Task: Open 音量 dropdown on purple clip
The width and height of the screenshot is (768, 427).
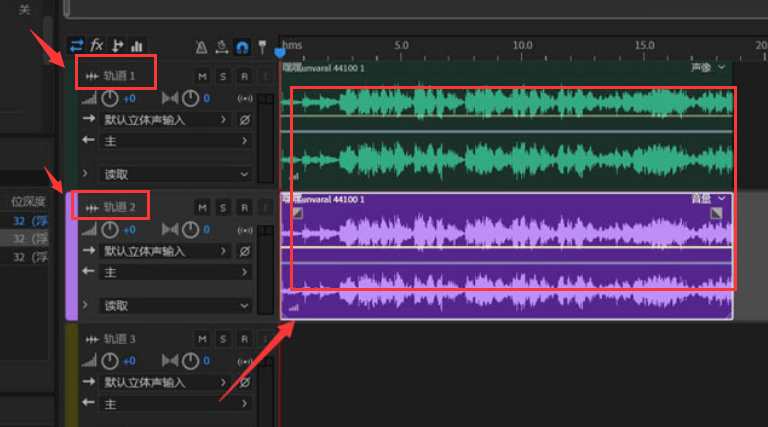Action: coord(708,198)
